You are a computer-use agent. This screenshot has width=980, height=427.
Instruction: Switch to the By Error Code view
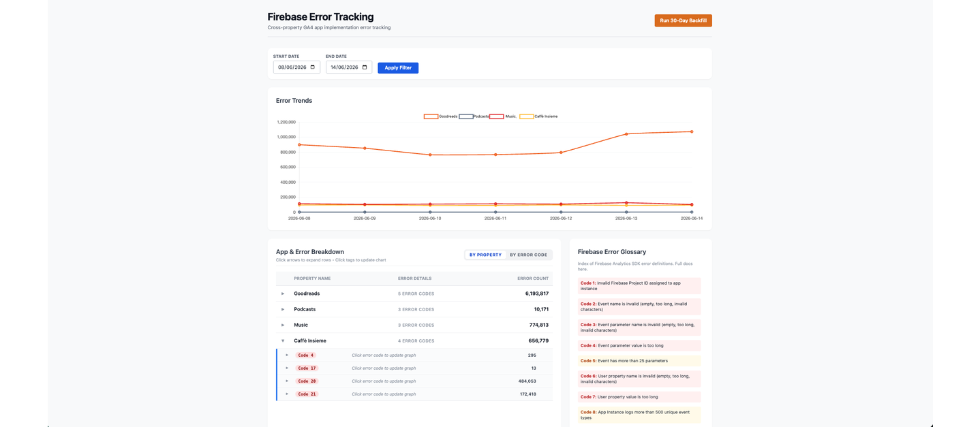pyautogui.click(x=528, y=255)
